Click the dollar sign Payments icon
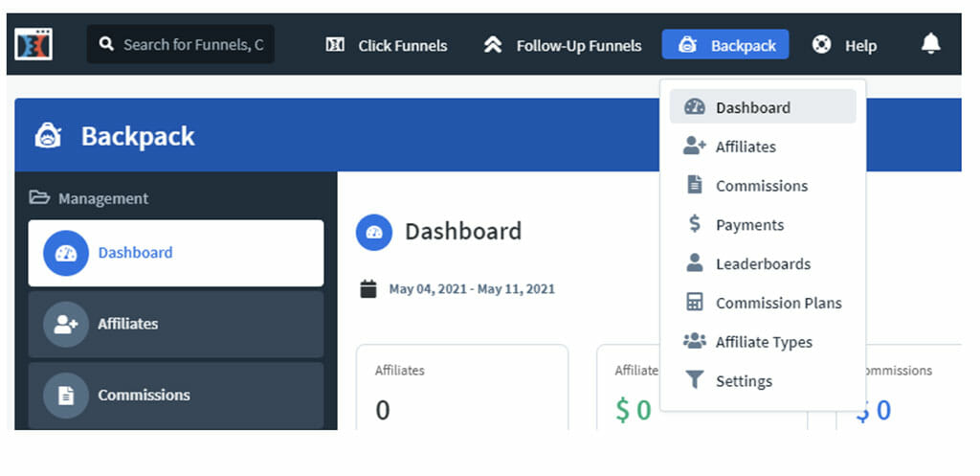This screenshot has height=476, width=980. pyautogui.click(x=695, y=224)
